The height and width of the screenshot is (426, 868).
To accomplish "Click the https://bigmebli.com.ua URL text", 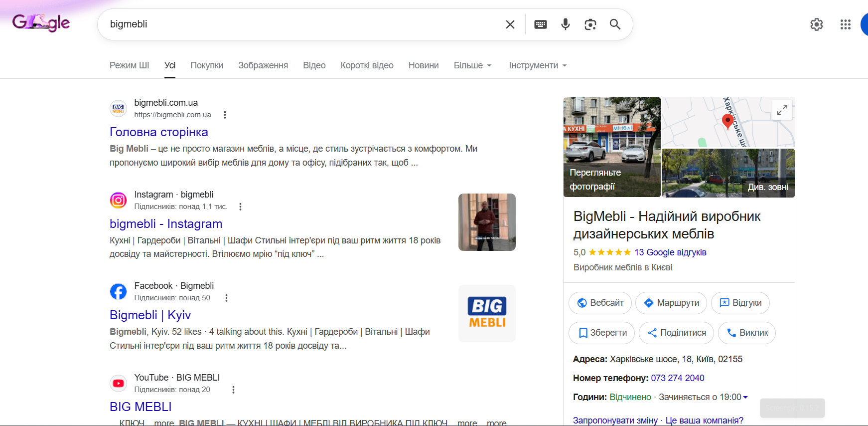I will click(x=172, y=115).
